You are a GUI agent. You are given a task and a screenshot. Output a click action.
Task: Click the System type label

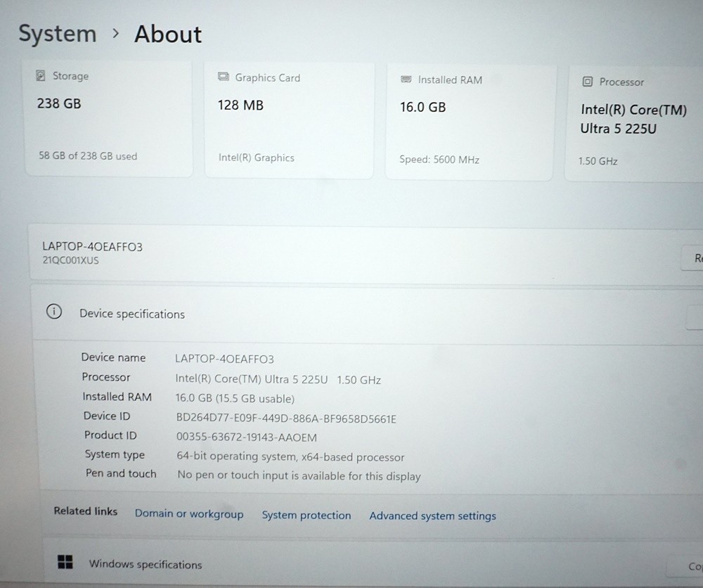tap(115, 454)
